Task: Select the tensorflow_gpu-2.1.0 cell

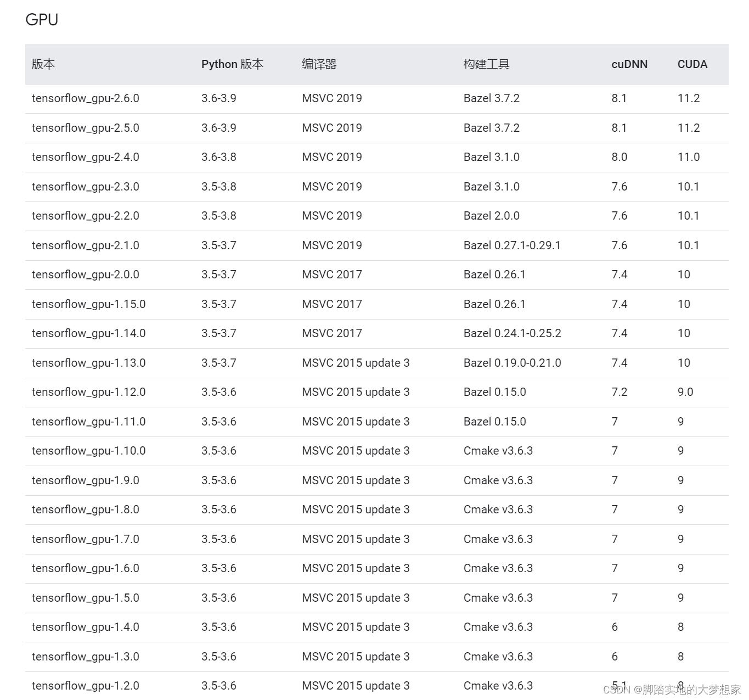Action: click(x=86, y=245)
